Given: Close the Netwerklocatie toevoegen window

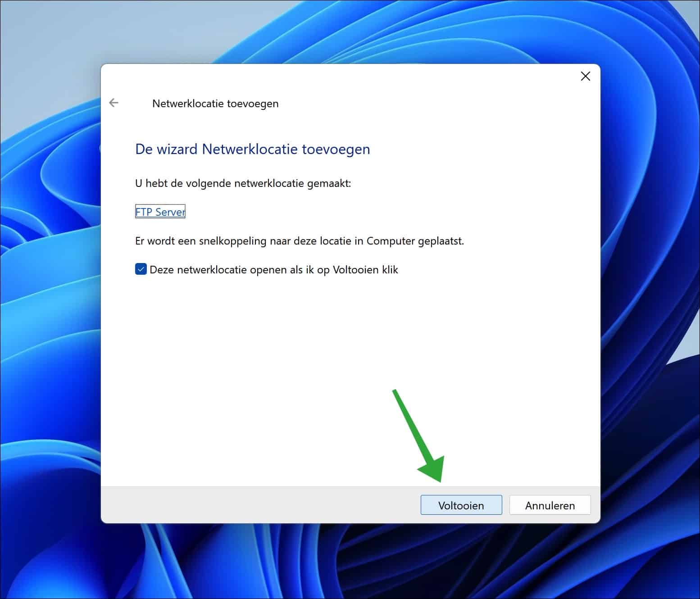Looking at the screenshot, I should click(x=585, y=76).
